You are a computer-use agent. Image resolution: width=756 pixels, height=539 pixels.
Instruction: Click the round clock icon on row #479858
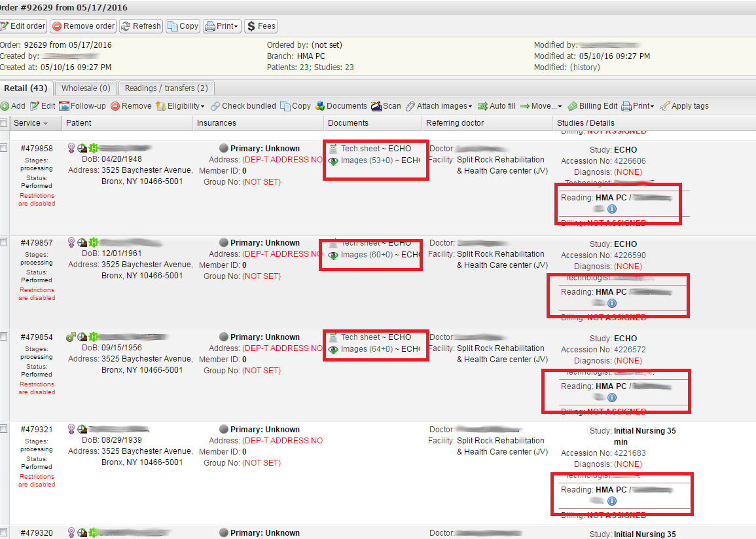click(82, 147)
